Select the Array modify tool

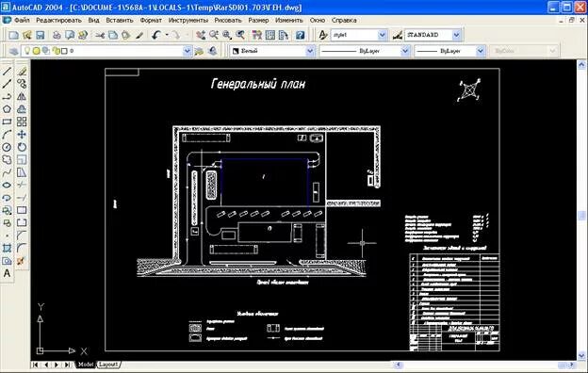point(22,122)
